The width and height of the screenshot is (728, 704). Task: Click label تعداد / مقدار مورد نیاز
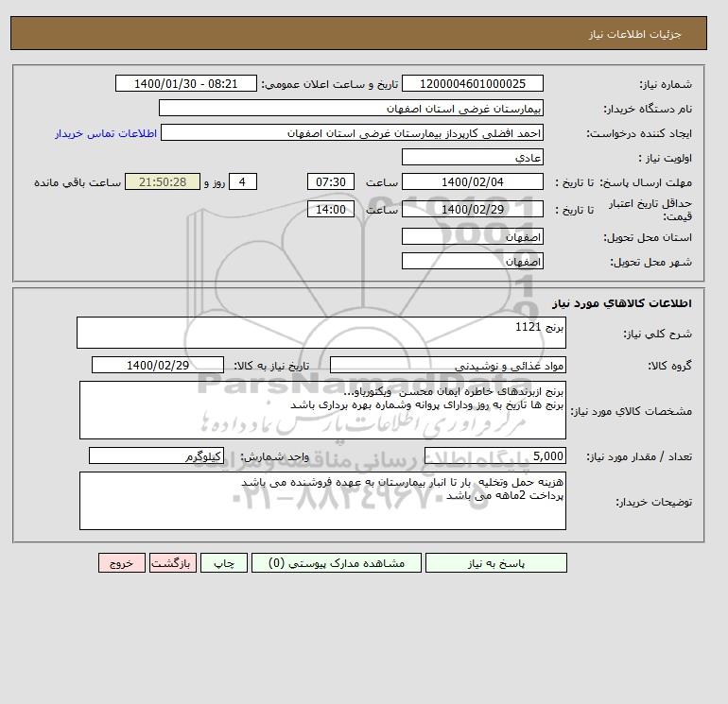click(x=639, y=457)
